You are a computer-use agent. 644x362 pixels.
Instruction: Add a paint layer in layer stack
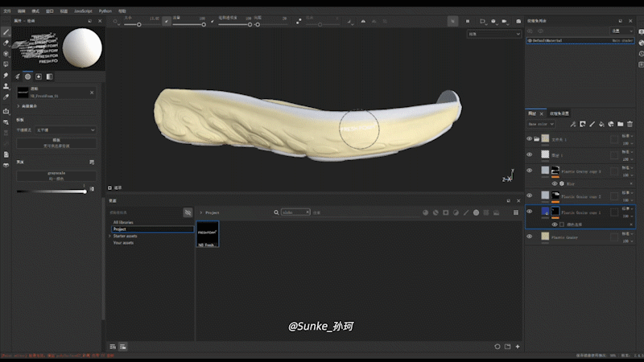[592, 124]
